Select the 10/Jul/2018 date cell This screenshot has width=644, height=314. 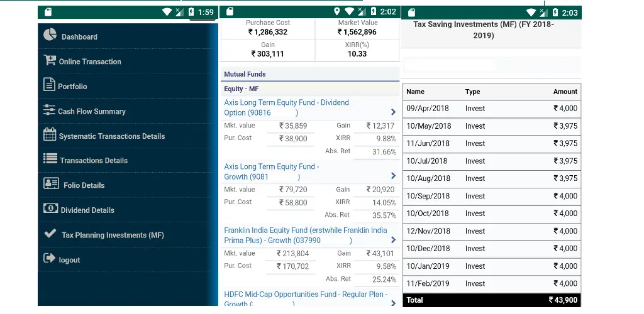[x=427, y=161]
